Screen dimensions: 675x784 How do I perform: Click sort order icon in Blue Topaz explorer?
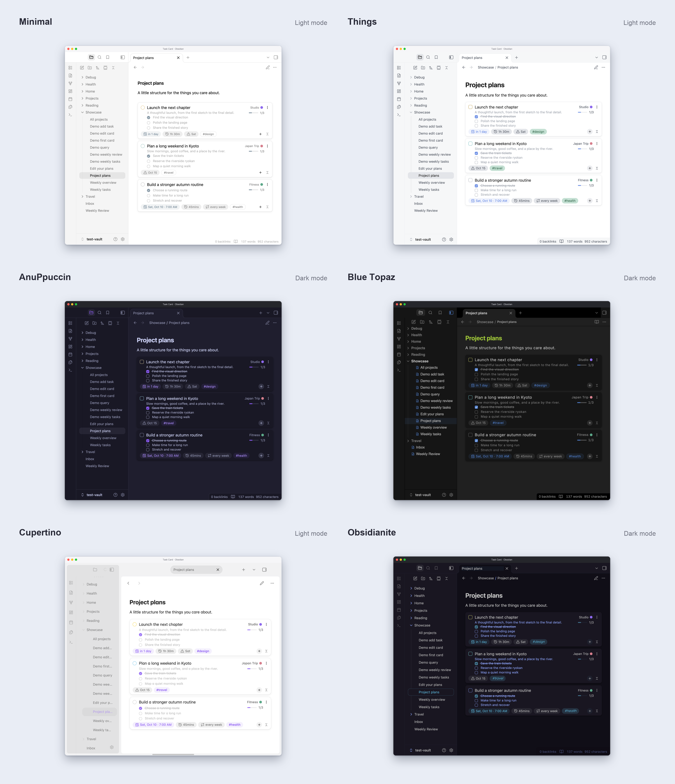pyautogui.click(x=431, y=322)
